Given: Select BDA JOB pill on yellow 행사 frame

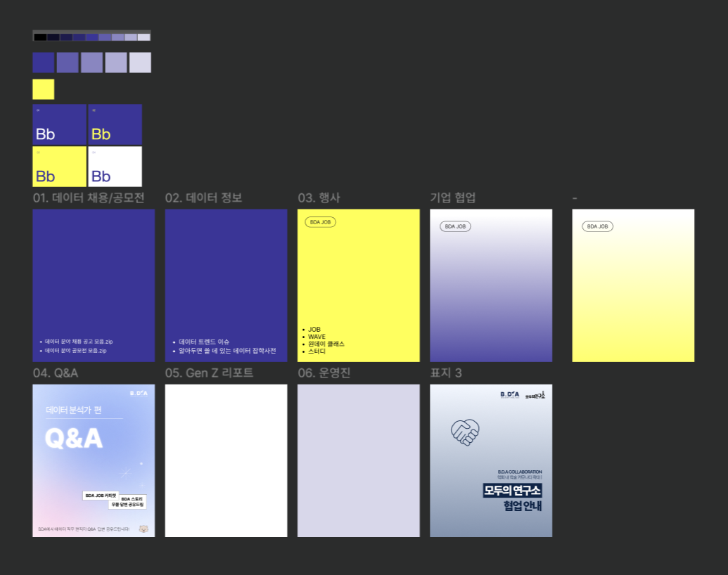Looking at the screenshot, I should point(320,222).
